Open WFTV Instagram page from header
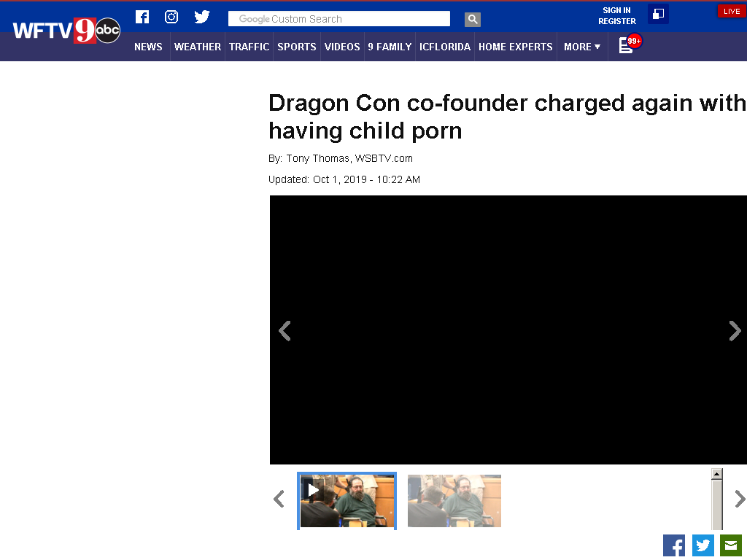747x560 pixels. (171, 17)
